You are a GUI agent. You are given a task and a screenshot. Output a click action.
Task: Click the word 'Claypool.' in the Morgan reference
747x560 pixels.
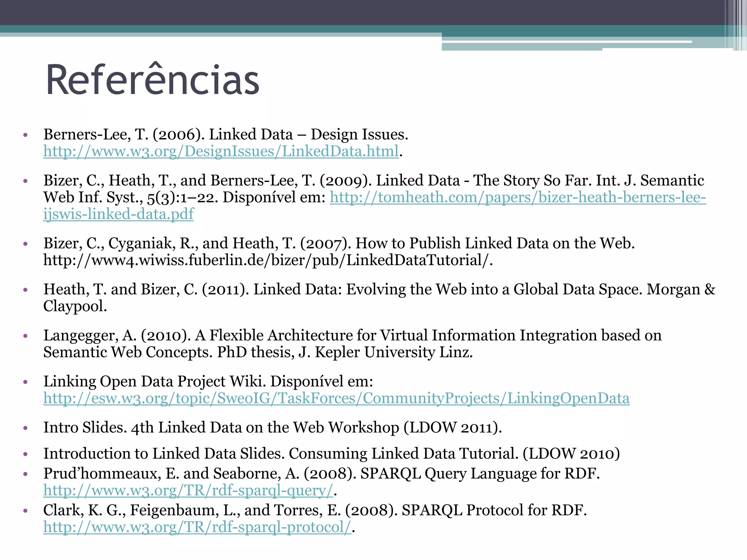(x=75, y=306)
